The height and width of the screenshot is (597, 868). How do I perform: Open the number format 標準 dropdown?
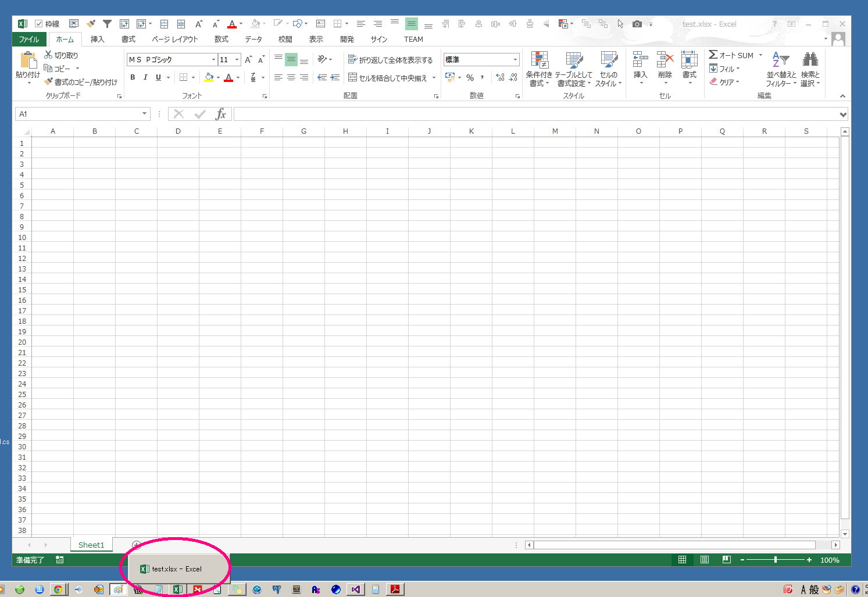[x=515, y=59]
